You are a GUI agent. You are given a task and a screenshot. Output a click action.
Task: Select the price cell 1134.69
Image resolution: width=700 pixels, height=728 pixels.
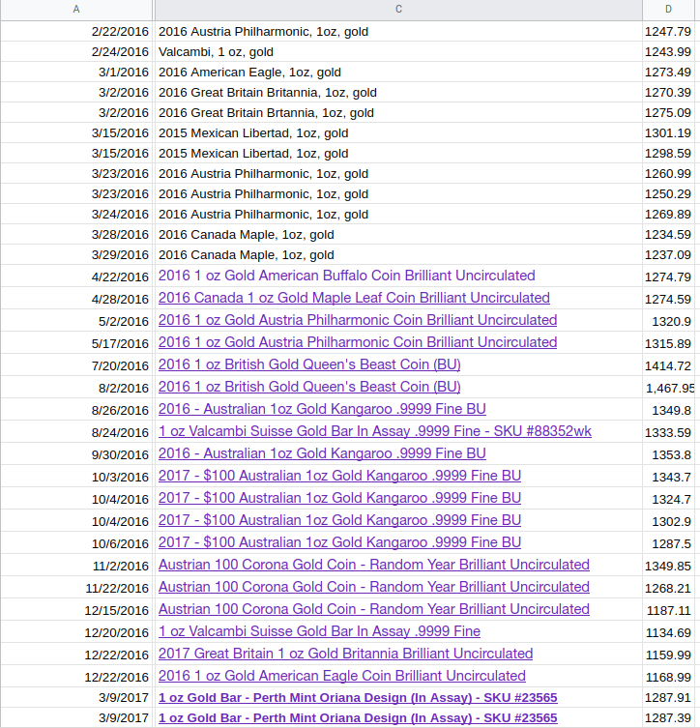tap(667, 633)
